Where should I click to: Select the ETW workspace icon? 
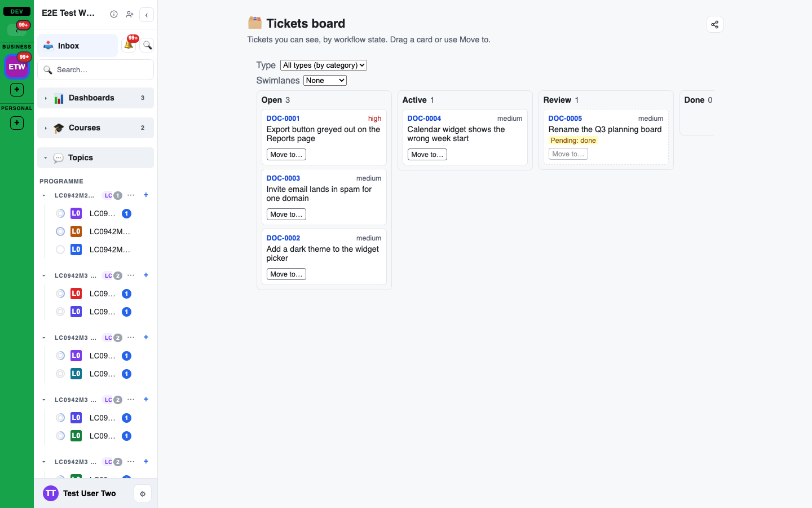17,67
